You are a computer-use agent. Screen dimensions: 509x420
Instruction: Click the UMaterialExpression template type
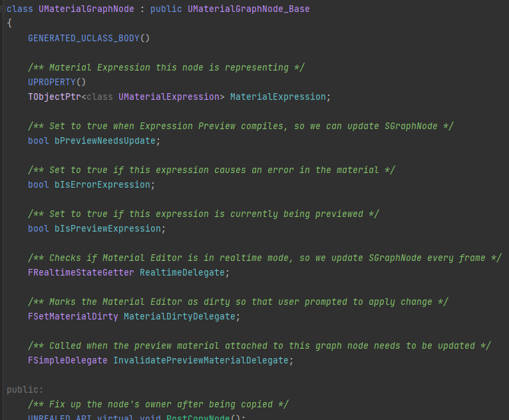tap(168, 97)
